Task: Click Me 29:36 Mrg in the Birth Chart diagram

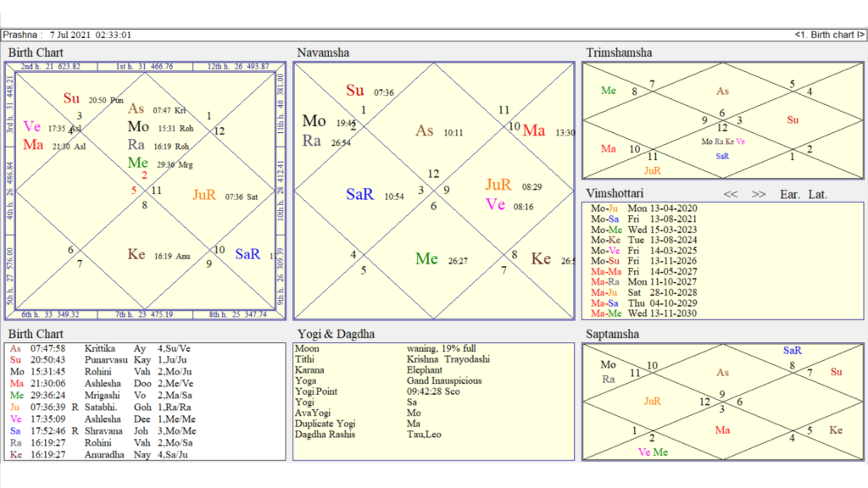Action: (x=160, y=164)
